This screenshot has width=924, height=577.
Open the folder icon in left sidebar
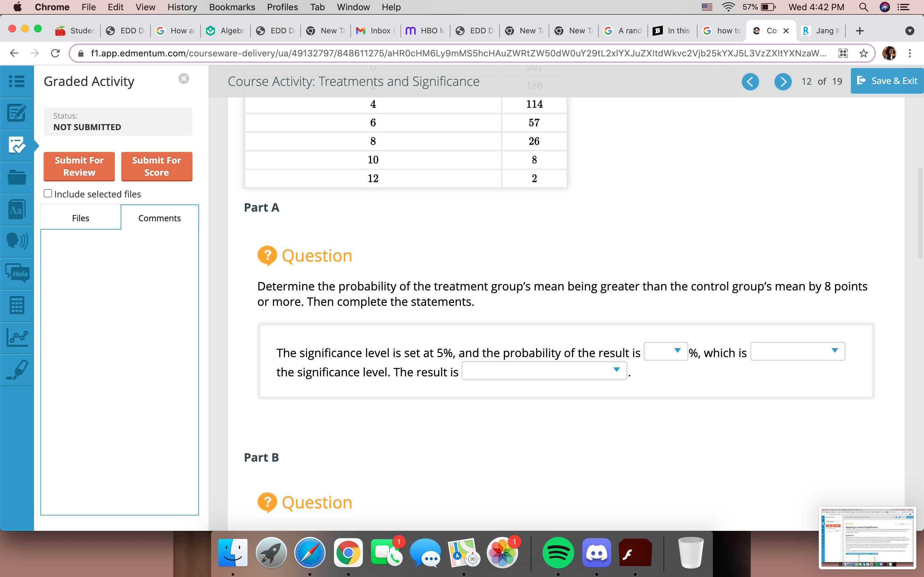coord(17,177)
